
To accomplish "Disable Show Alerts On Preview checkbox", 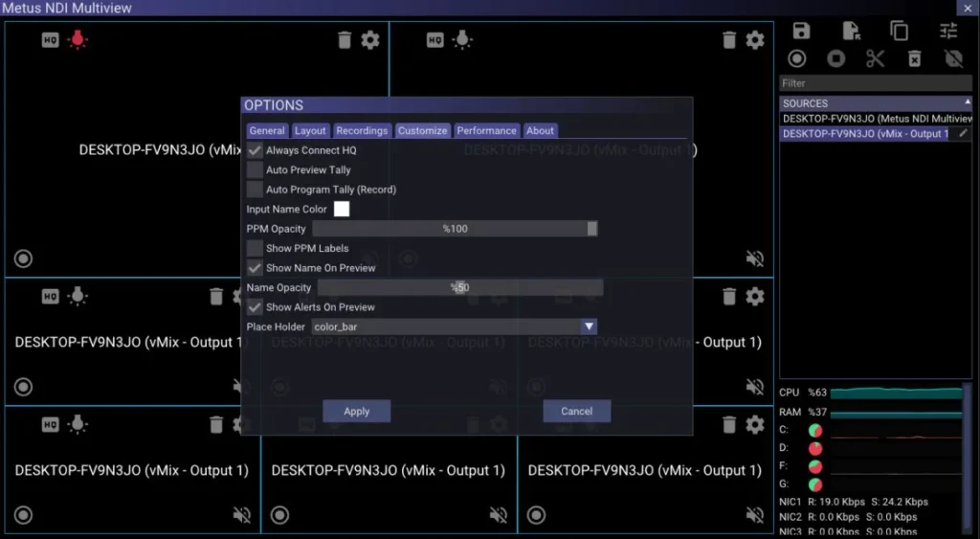I will (x=255, y=307).
